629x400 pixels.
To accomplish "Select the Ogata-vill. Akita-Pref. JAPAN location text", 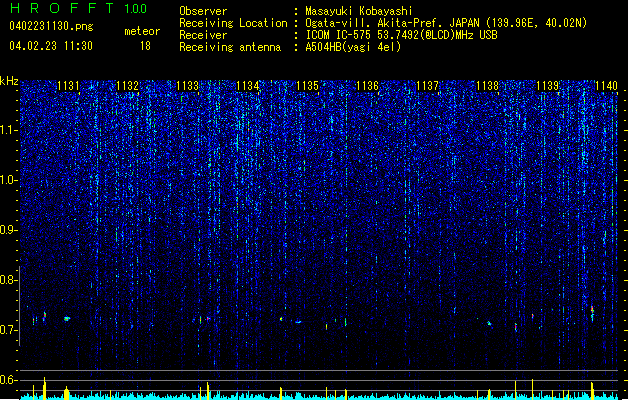I will [446, 23].
